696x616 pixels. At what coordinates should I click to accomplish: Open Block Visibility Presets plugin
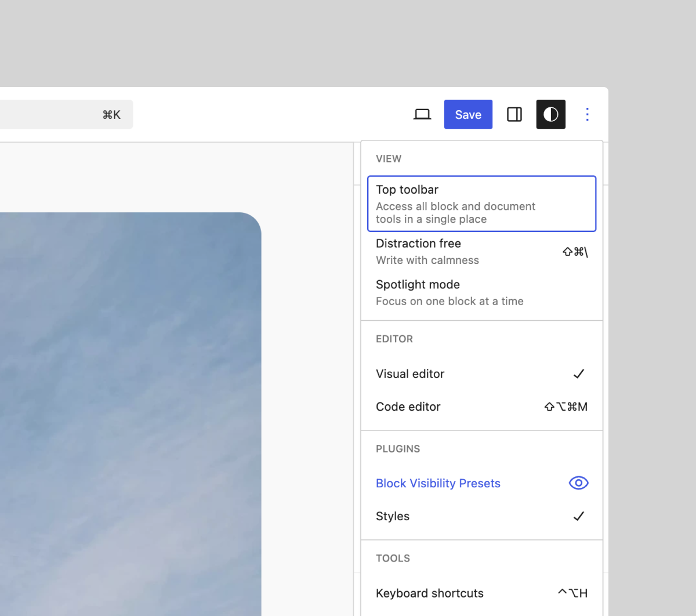438,483
